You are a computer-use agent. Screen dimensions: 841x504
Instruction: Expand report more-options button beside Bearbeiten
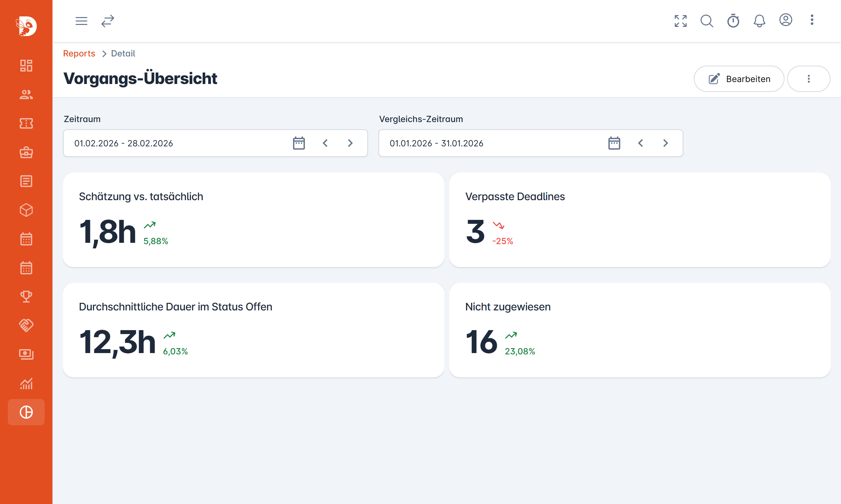[x=808, y=79]
